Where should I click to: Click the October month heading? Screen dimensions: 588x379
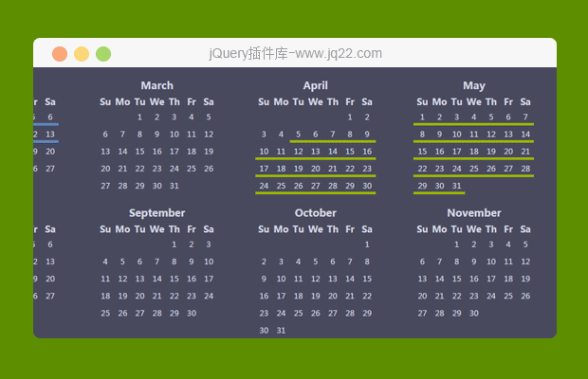[316, 213]
